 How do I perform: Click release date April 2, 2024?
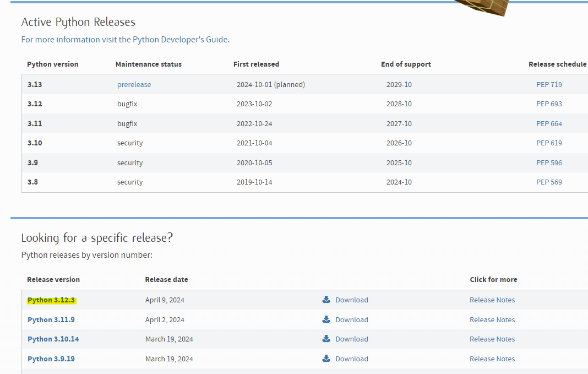click(x=165, y=319)
